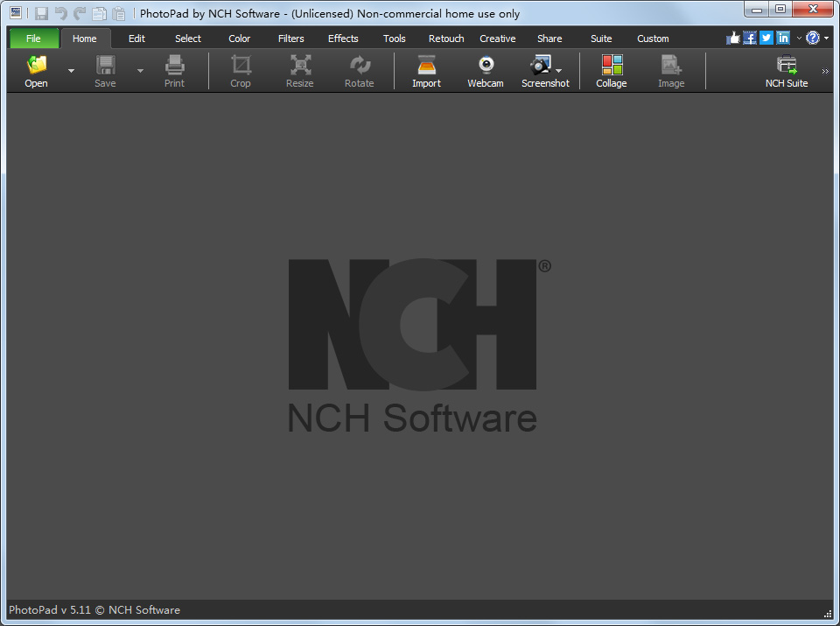Open the NCH Suite toolbar icon
This screenshot has height=626, width=840.
point(787,71)
